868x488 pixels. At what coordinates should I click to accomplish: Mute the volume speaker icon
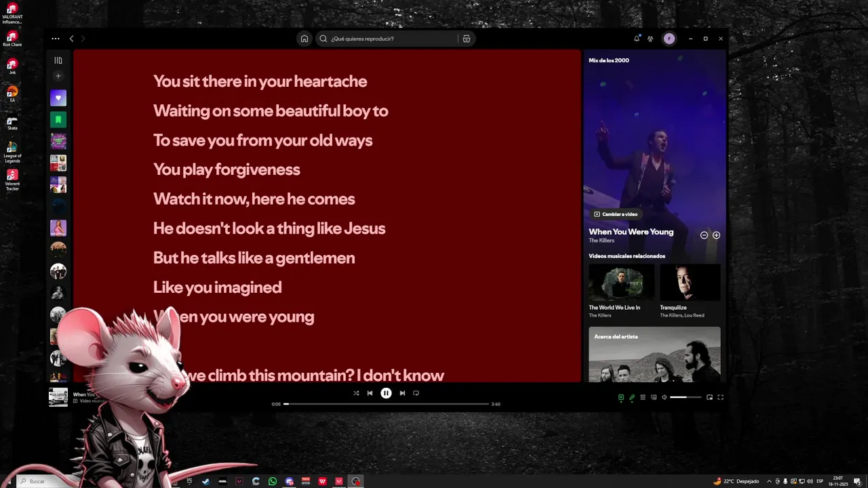665,397
